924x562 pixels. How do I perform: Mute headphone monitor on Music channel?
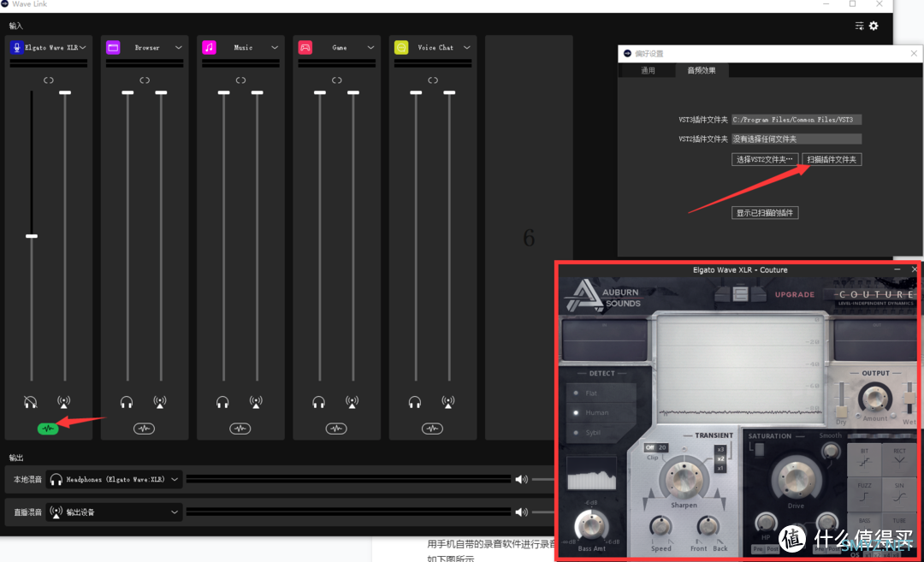[x=222, y=402]
